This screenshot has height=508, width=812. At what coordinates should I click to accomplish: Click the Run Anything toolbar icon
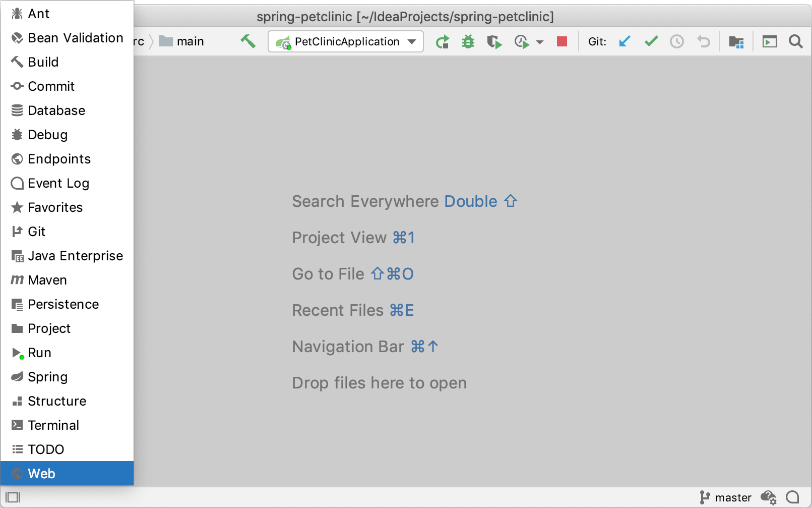[770, 41]
